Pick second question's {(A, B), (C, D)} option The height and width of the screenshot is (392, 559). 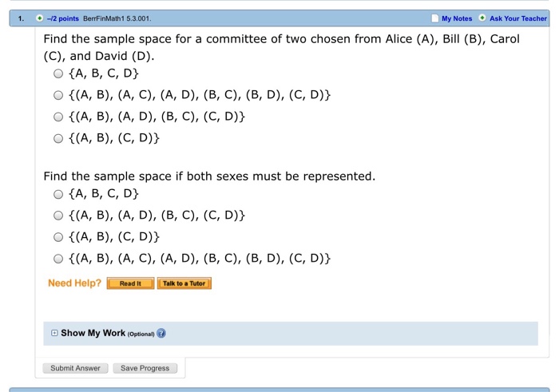pos(58,237)
